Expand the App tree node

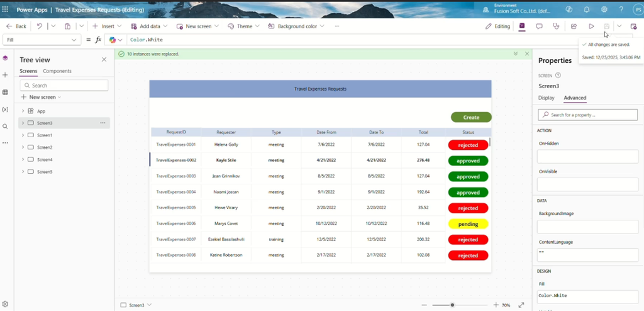[x=23, y=111]
